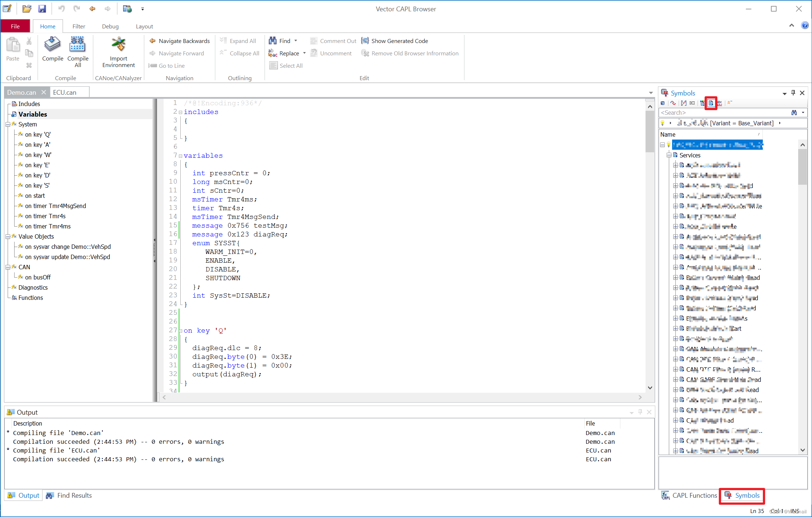
Task: Pin the Symbols panel
Action: (x=793, y=93)
